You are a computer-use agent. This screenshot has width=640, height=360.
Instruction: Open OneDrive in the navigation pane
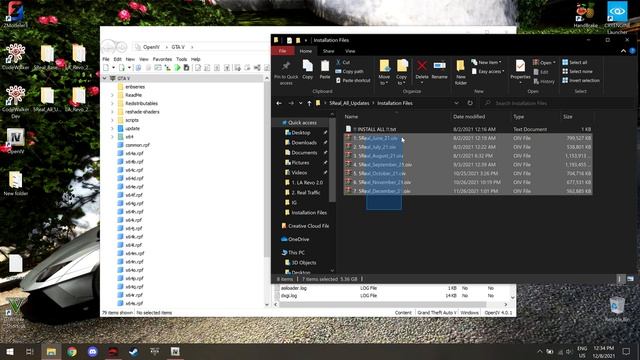[298, 239]
